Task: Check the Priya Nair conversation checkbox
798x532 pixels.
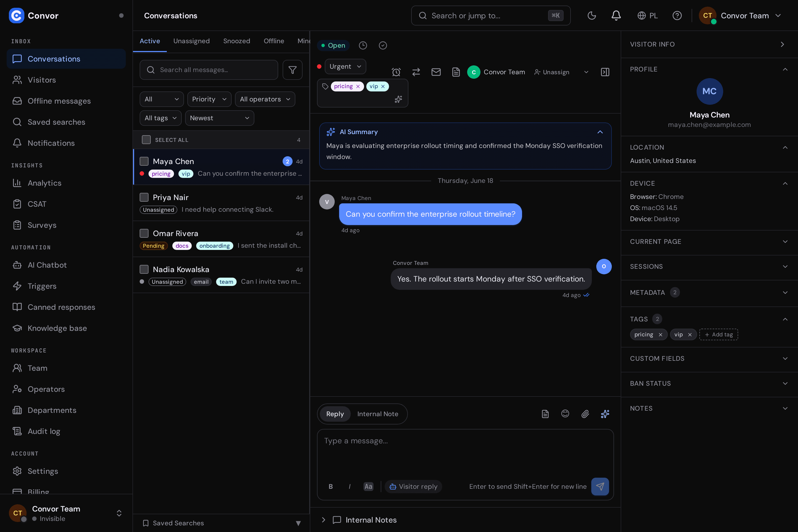Action: click(144, 197)
